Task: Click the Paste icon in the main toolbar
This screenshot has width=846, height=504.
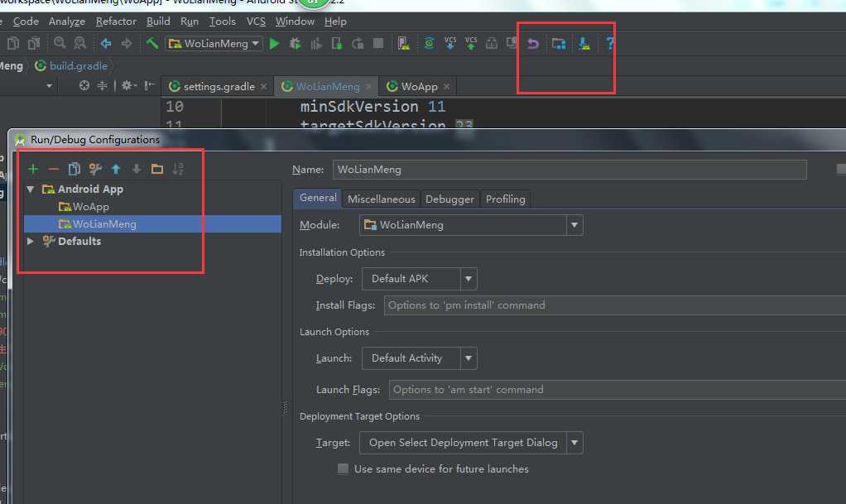Action: [x=34, y=43]
